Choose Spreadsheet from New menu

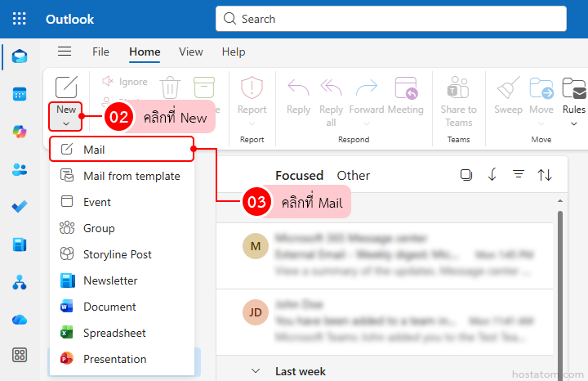click(x=122, y=333)
